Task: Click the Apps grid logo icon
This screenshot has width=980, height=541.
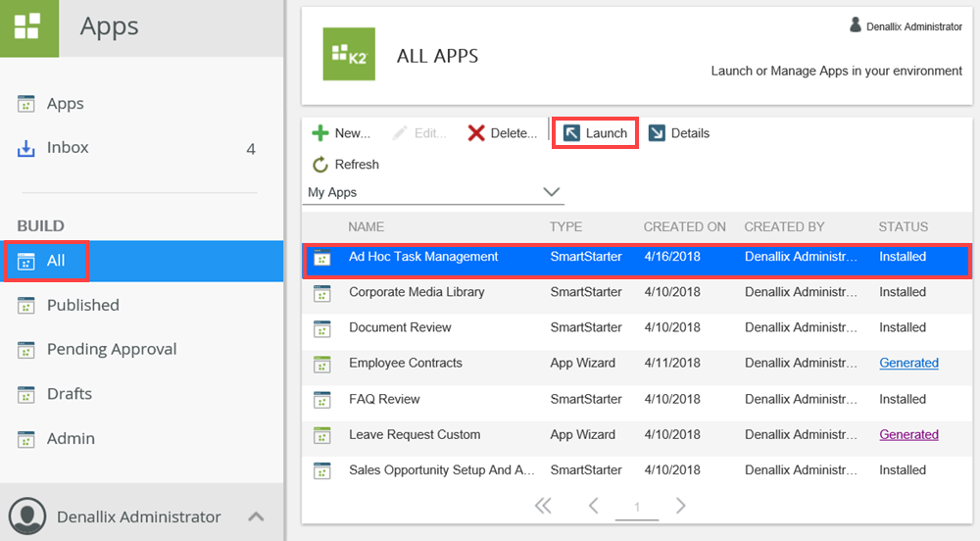Action: [x=29, y=28]
